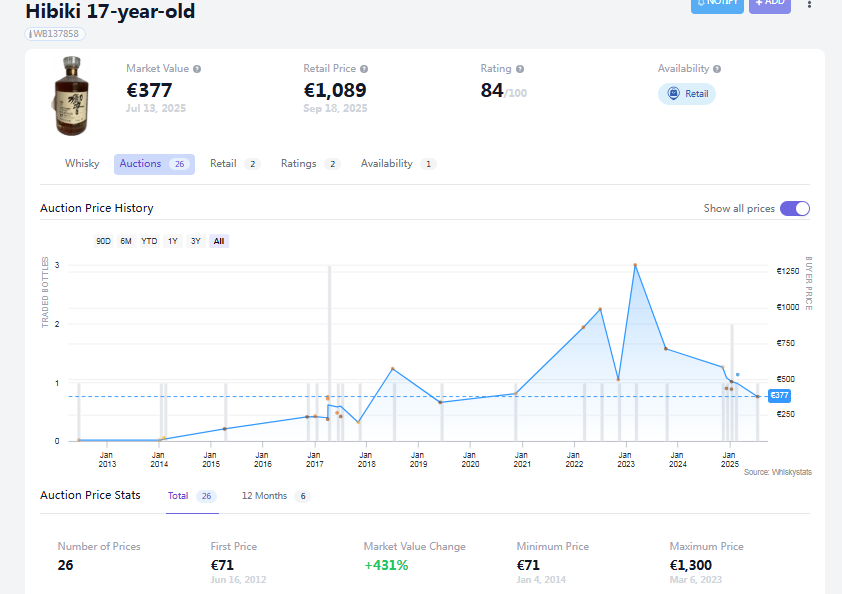Click the +431% Market Value Change value
This screenshot has width=842, height=594.
click(386, 566)
